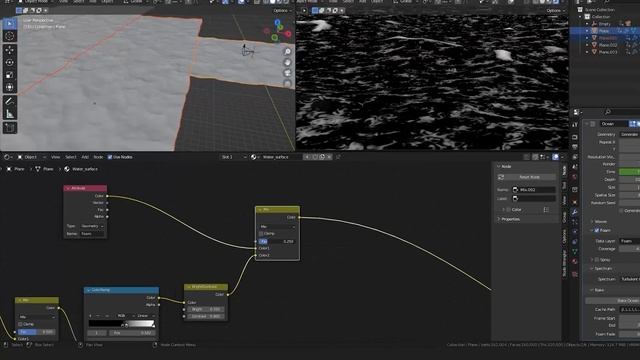Open Type dropdown on Attribute node
The image size is (640, 360).
coord(92,226)
